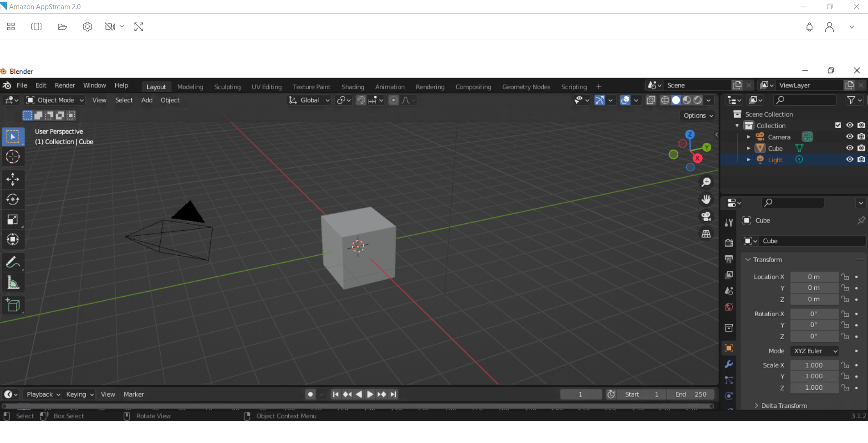Hide the Cube in the outliner

(849, 148)
